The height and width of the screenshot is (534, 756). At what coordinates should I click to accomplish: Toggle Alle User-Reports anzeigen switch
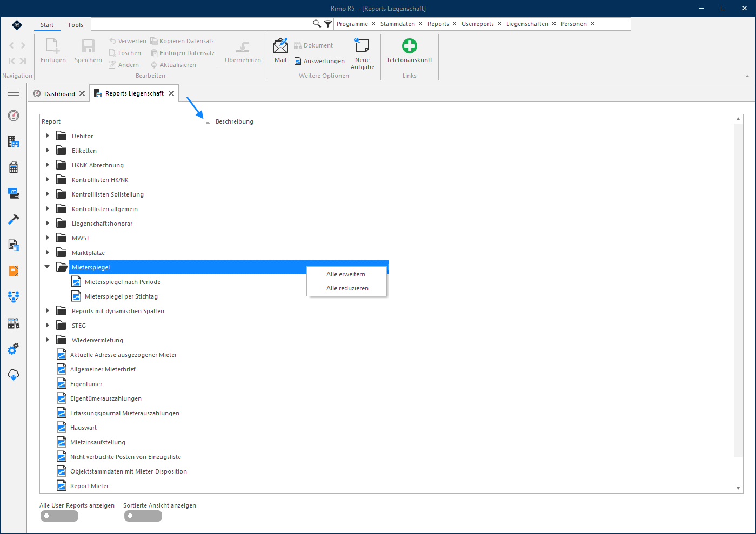pos(59,516)
